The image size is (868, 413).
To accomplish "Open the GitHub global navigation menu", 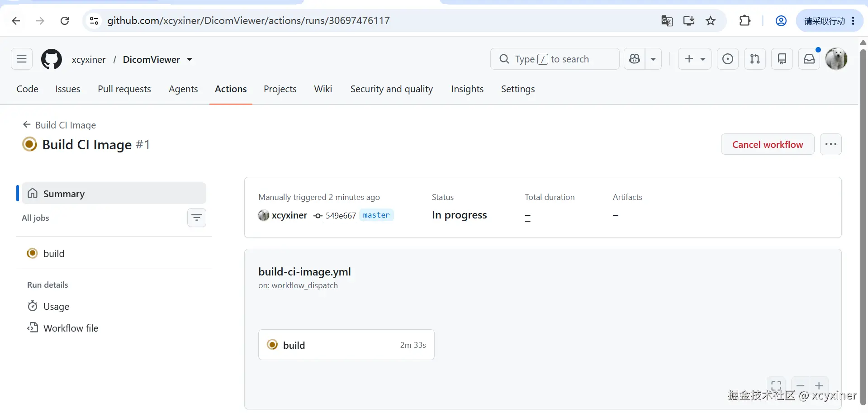I will 22,59.
